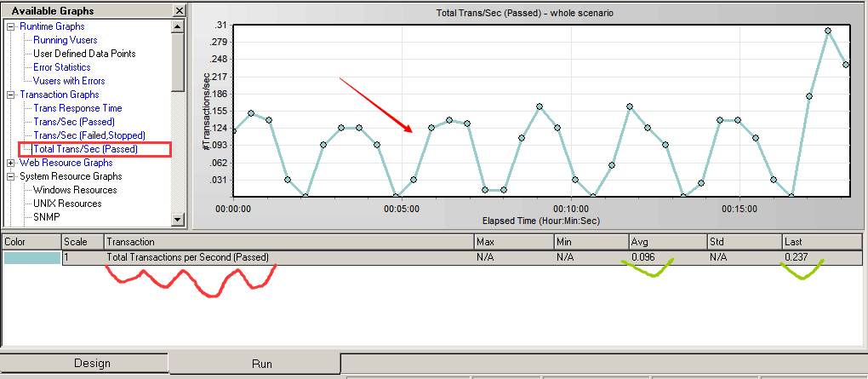This screenshot has width=868, height=379.
Task: Click graph tree scrollbar up arrow
Action: point(178,26)
